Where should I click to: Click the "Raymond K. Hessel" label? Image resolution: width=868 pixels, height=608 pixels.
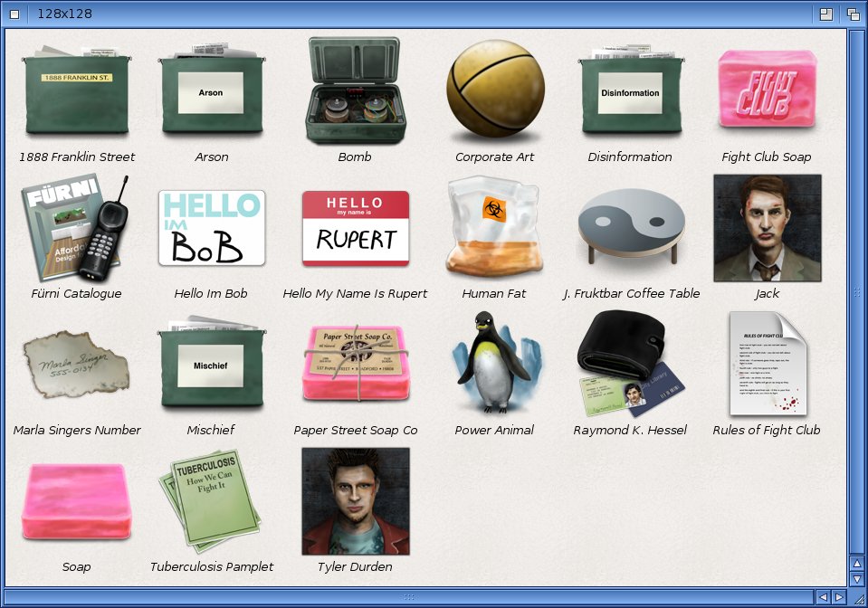[x=630, y=431]
